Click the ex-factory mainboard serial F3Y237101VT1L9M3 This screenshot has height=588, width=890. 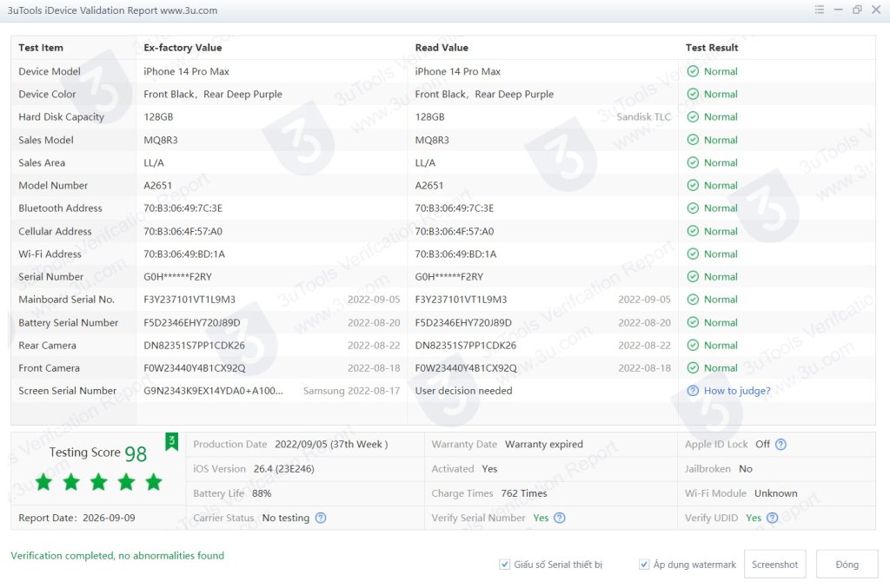tap(189, 300)
